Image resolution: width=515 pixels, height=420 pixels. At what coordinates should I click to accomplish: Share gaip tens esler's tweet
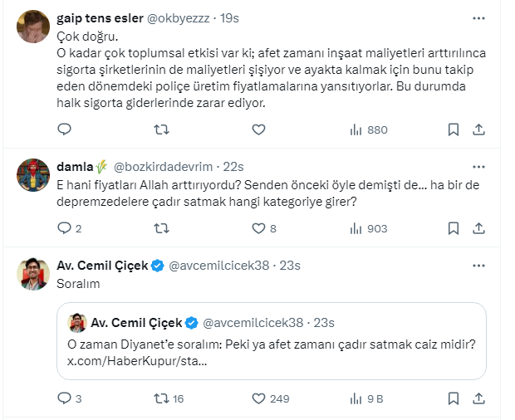[478, 129]
